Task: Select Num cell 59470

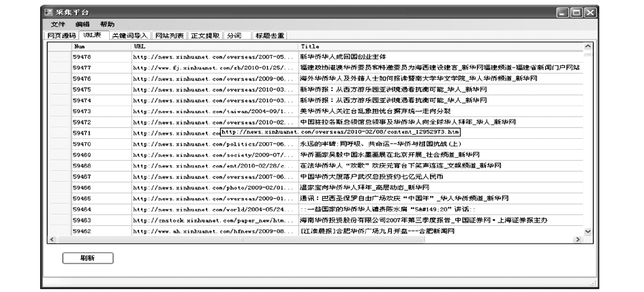Action: (x=102, y=144)
